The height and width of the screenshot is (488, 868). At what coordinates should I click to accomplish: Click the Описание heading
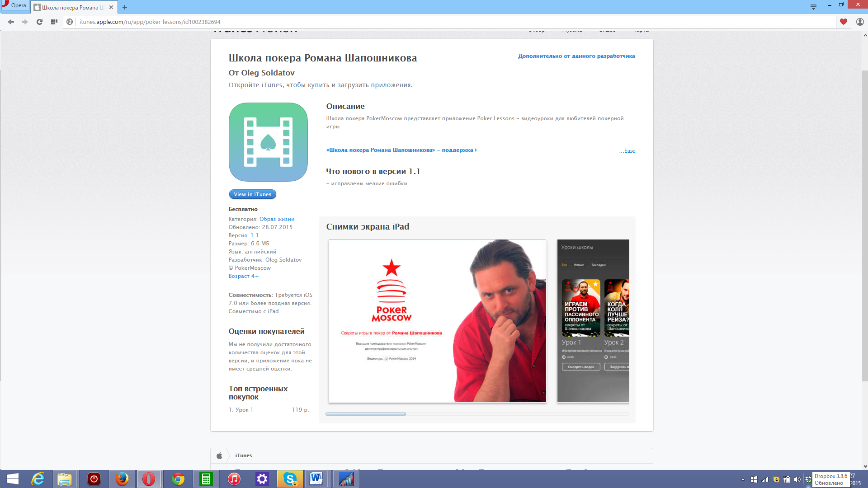(x=345, y=106)
